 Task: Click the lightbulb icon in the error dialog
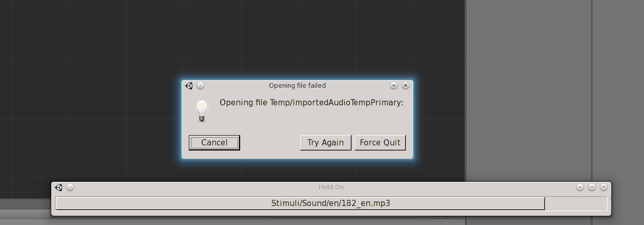click(202, 110)
